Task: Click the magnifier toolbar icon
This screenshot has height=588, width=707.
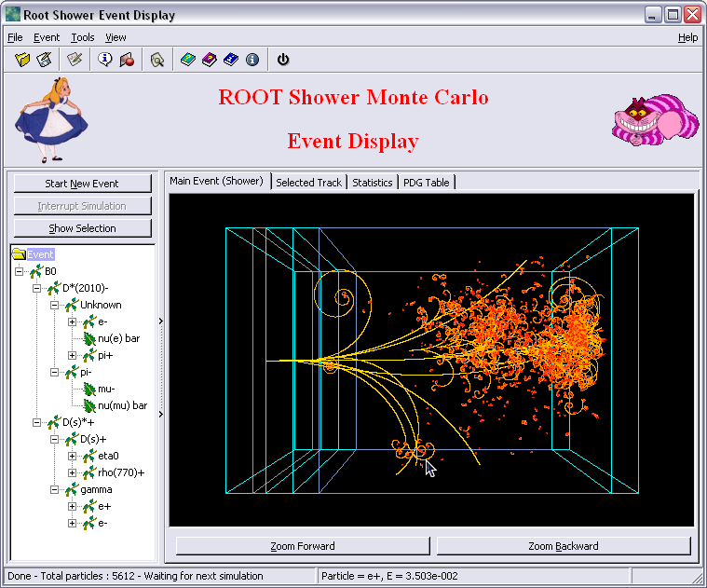Action: (x=157, y=60)
